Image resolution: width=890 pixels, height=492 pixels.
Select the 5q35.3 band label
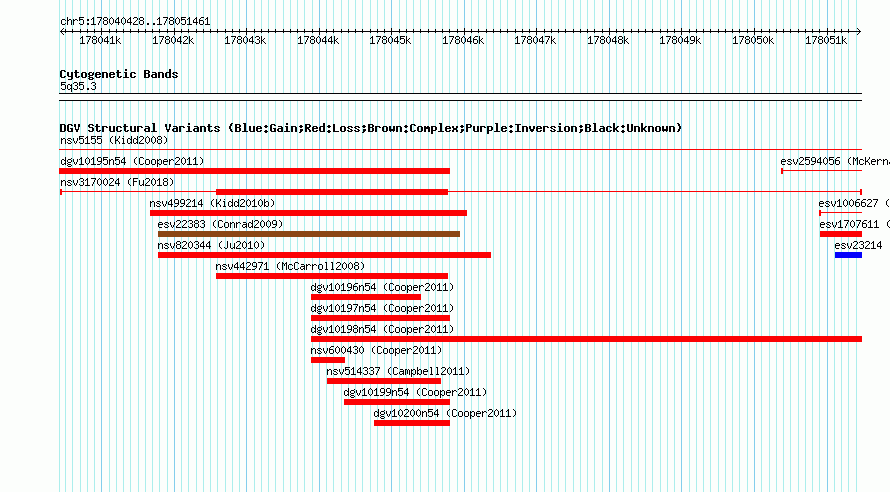[x=78, y=86]
